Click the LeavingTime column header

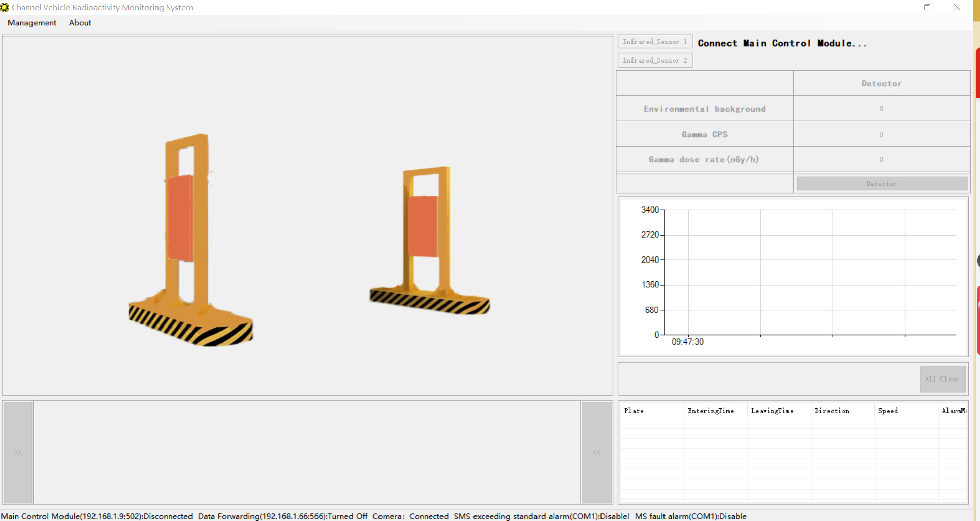[772, 411]
